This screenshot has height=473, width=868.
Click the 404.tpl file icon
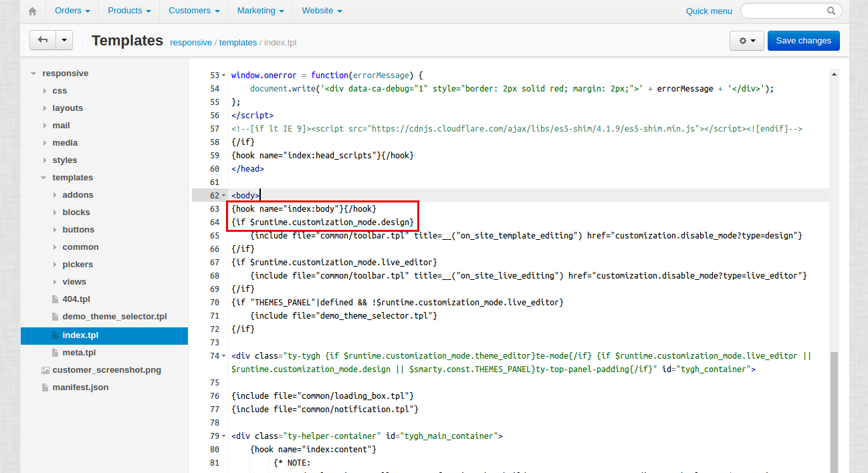tap(56, 299)
